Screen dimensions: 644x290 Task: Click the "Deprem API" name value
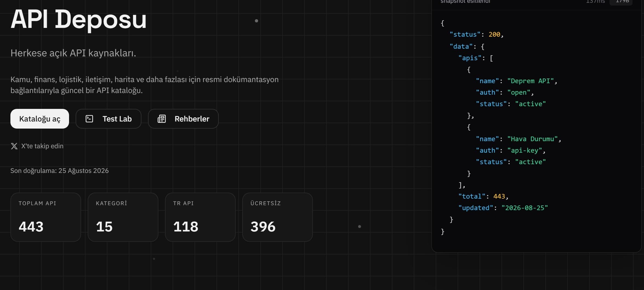pyautogui.click(x=530, y=81)
